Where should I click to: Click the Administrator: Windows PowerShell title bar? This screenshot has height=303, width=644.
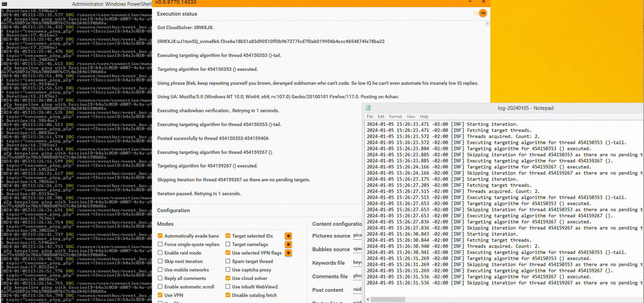tap(76, 4)
